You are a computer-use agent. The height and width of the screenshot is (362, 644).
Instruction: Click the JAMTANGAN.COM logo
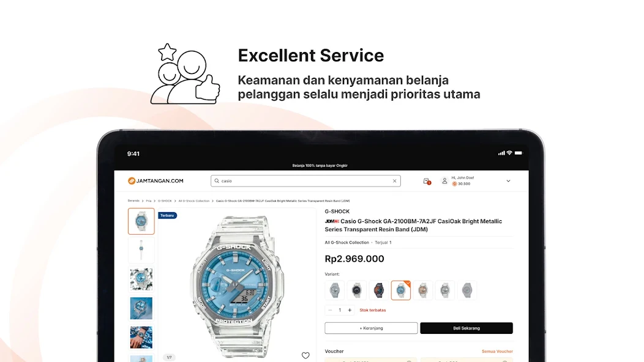[155, 181]
